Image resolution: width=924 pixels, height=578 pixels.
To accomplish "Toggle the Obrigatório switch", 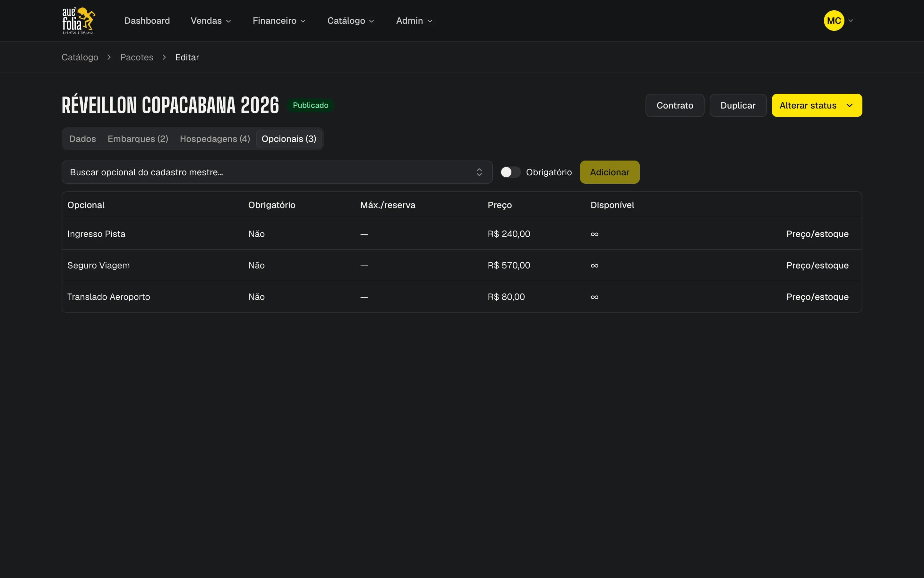I will 510,172.
